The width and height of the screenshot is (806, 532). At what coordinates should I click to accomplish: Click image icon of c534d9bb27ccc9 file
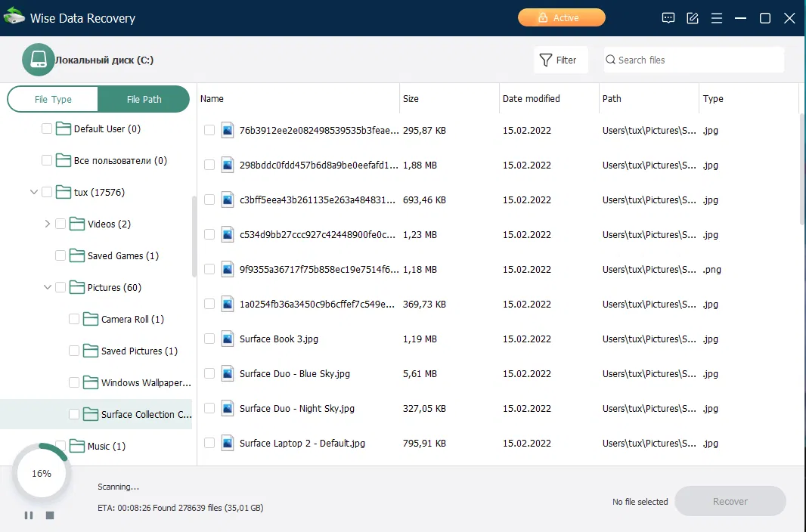coord(228,235)
